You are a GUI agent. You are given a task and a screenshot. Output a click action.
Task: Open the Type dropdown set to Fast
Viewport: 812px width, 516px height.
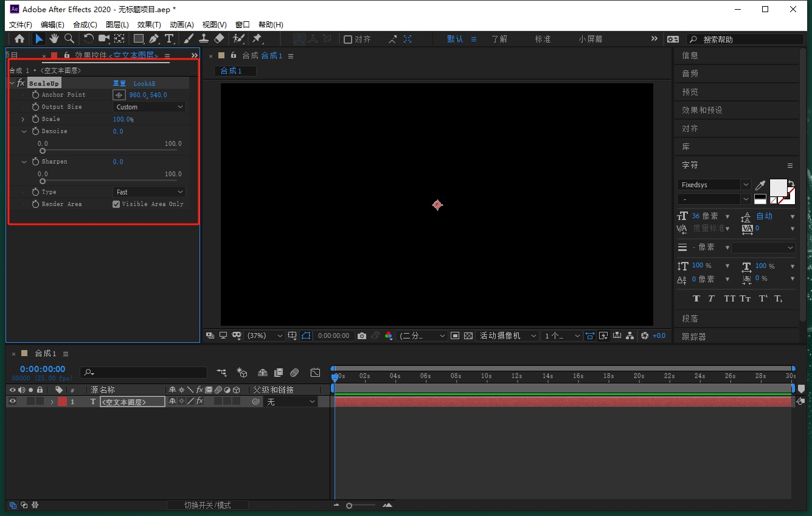click(149, 192)
